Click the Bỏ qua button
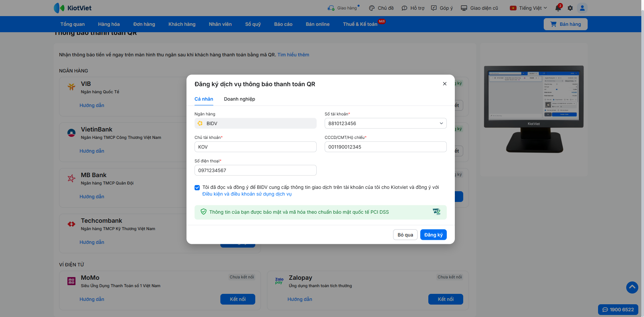644x317 pixels. (405, 235)
